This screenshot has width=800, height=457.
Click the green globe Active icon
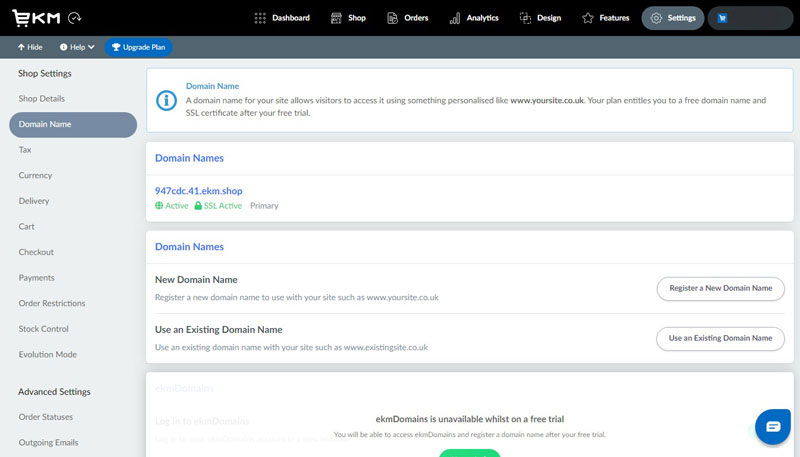(x=159, y=206)
